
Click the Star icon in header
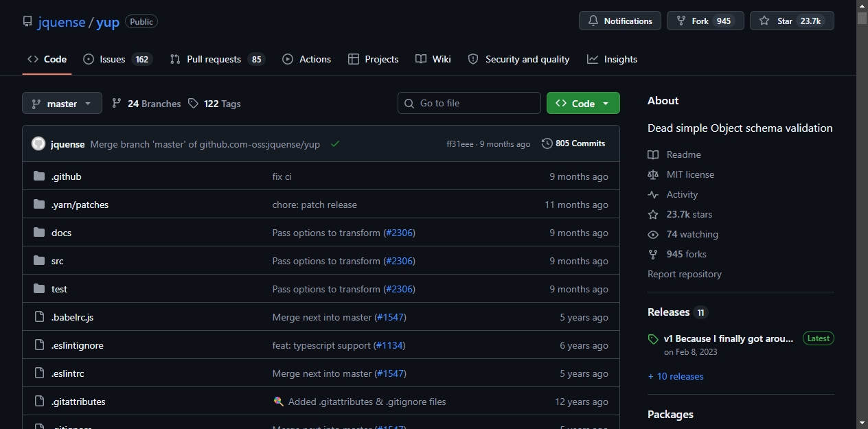[764, 21]
